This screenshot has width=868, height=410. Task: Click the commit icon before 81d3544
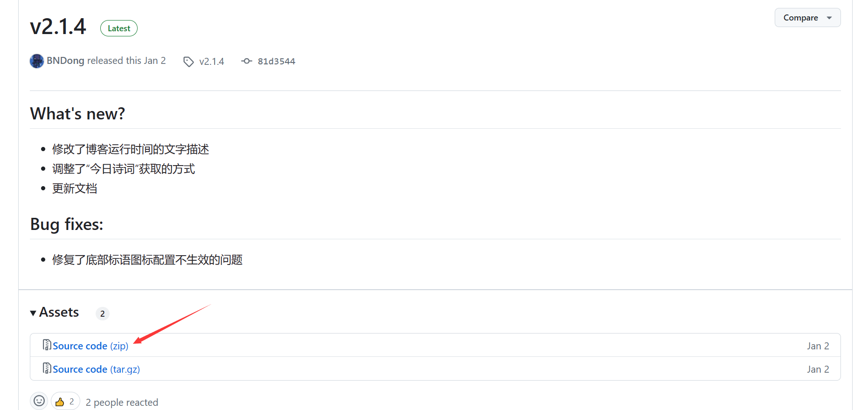(x=247, y=61)
